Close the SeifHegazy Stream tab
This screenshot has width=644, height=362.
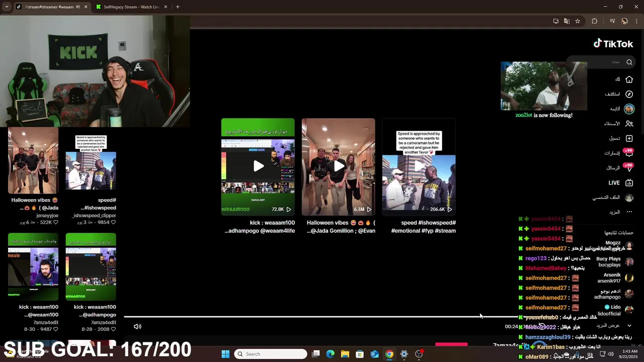coord(167,7)
